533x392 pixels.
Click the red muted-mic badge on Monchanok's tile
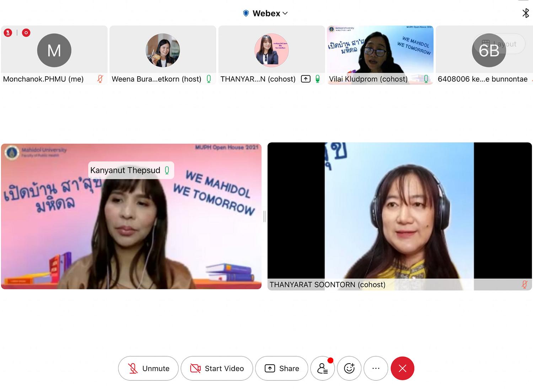point(8,33)
